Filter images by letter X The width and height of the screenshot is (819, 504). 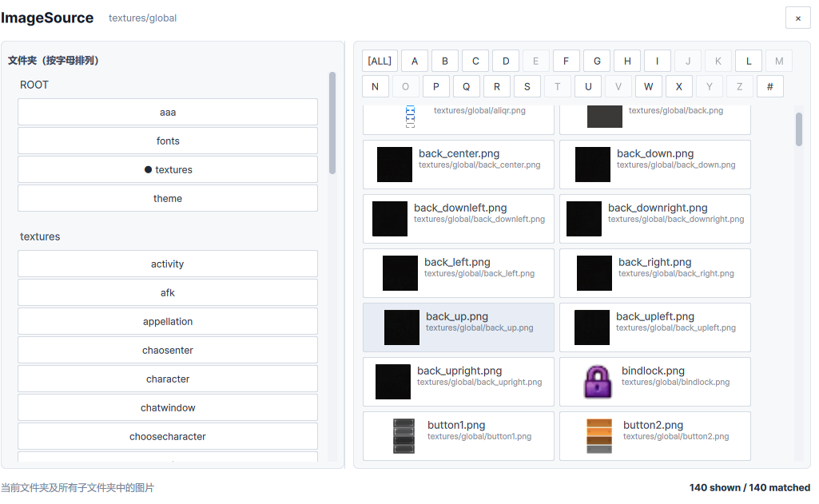pyautogui.click(x=679, y=87)
